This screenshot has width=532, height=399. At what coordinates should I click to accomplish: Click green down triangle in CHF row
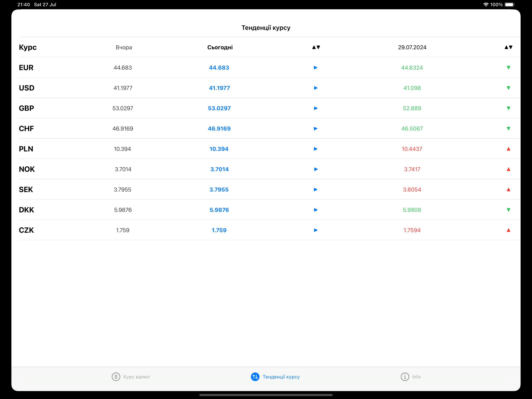[x=508, y=128]
